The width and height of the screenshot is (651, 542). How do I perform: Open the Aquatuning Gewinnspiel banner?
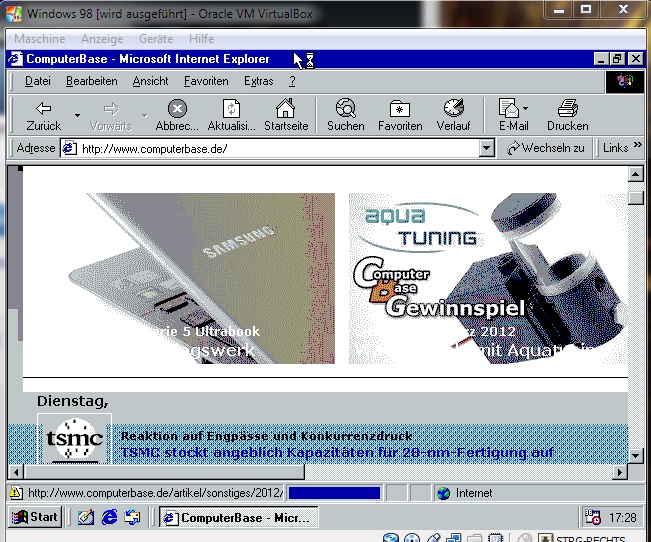coord(488,278)
